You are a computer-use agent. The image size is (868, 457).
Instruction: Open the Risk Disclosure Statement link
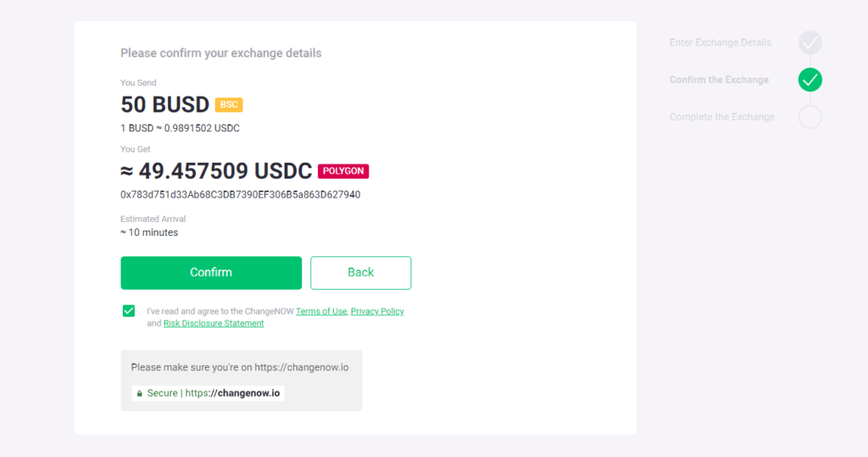[x=214, y=323]
